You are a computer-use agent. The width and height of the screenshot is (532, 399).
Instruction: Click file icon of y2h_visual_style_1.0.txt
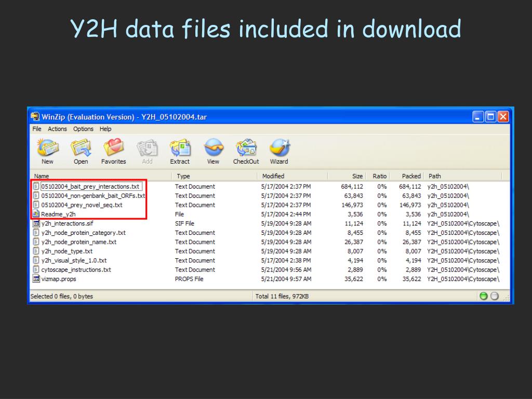pyautogui.click(x=36, y=260)
